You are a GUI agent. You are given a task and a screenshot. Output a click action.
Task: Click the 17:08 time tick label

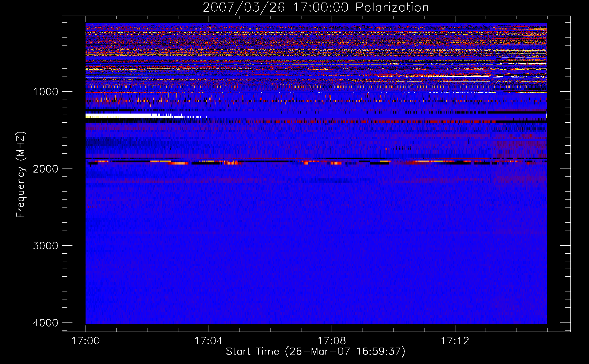pos(332,341)
